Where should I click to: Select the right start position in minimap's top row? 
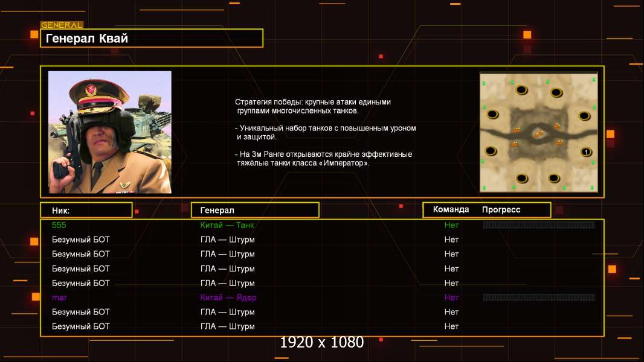click(556, 92)
